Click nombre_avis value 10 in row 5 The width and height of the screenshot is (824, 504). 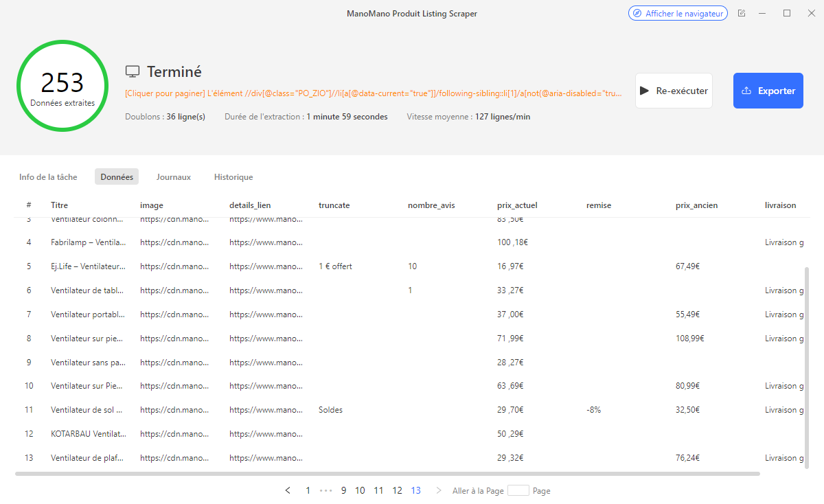tap(412, 266)
